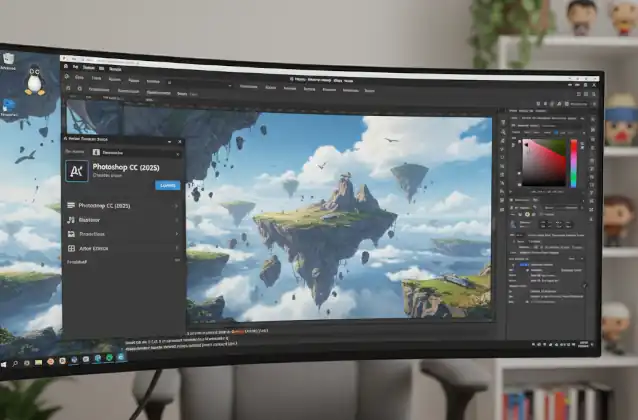Image resolution: width=638 pixels, height=420 pixels.
Task: Open the Tux penguin desktop icon
Action: pos(35,80)
